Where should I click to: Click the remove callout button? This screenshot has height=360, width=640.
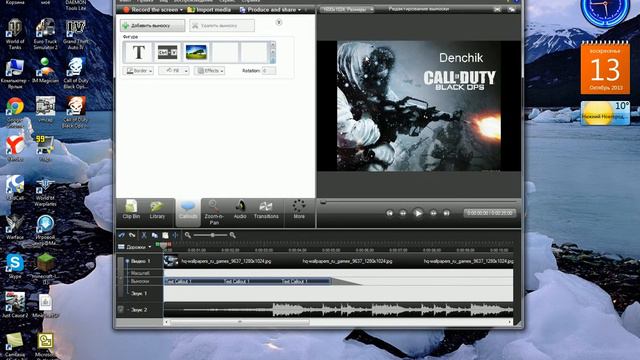pyautogui.click(x=222, y=26)
